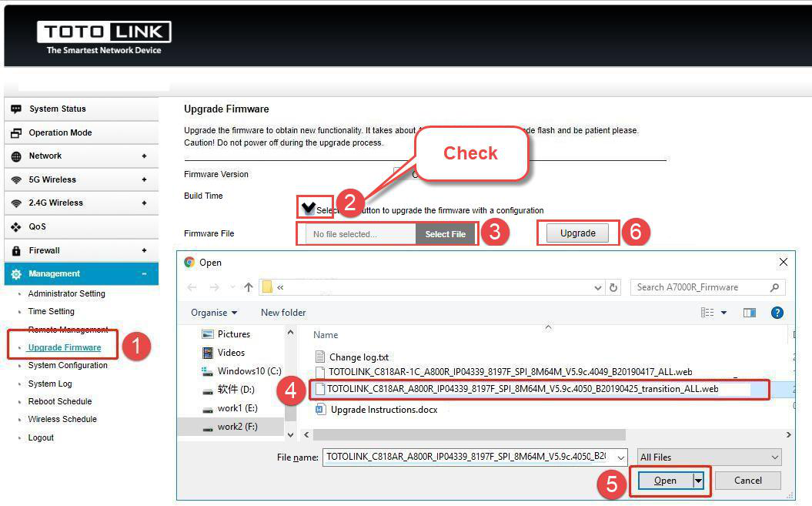The image size is (812, 506).
Task: Expand the Network submenu
Action: click(x=144, y=156)
